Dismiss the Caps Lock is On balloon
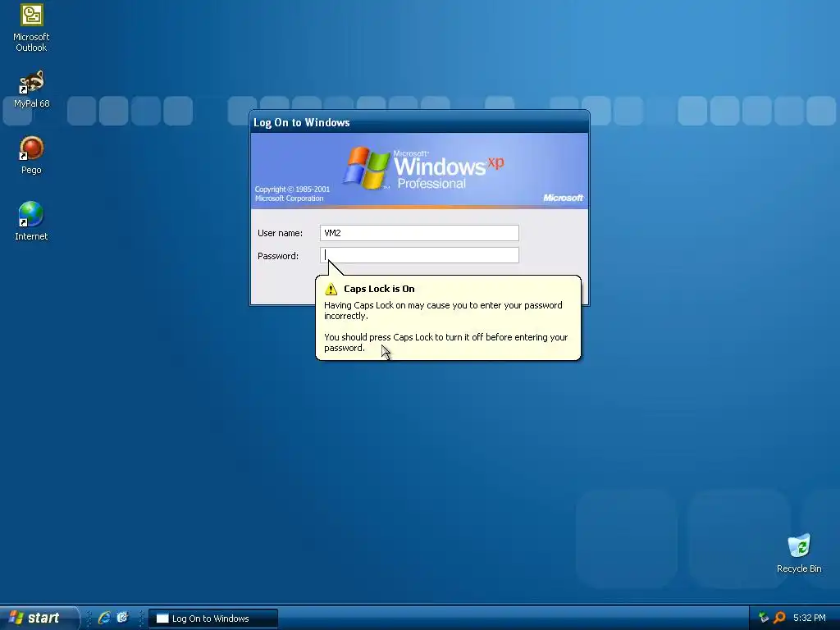This screenshot has width=840, height=630. pyautogui.click(x=448, y=317)
